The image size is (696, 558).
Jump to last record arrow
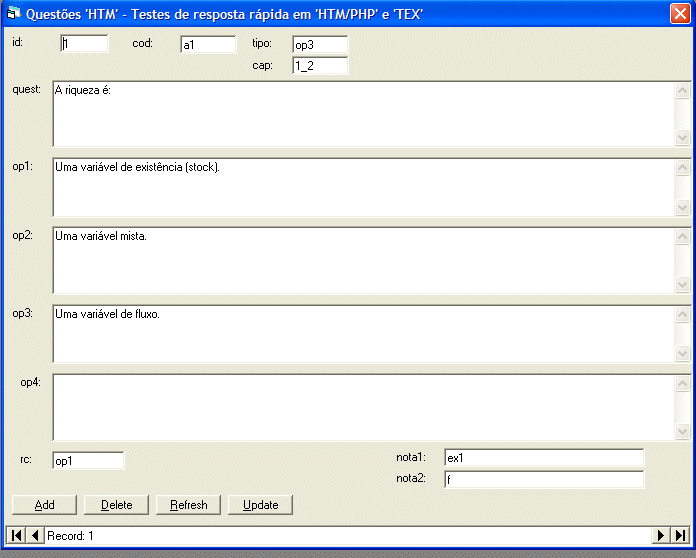pos(680,536)
